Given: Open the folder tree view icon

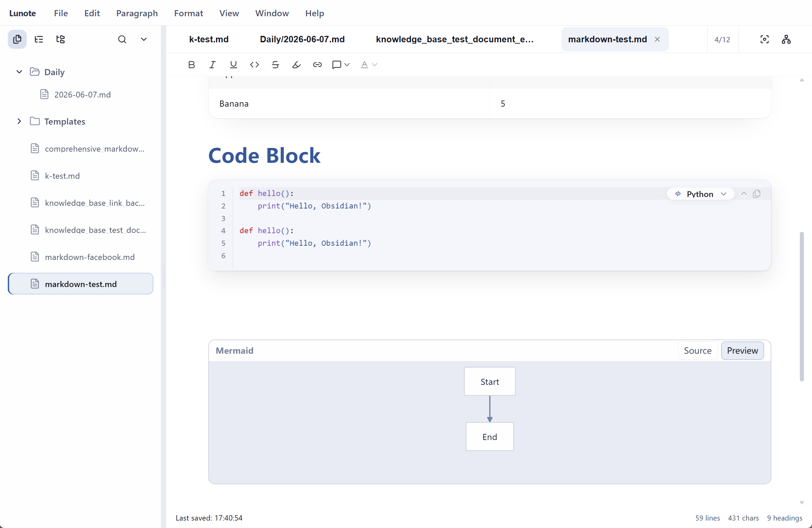Looking at the screenshot, I should point(60,39).
